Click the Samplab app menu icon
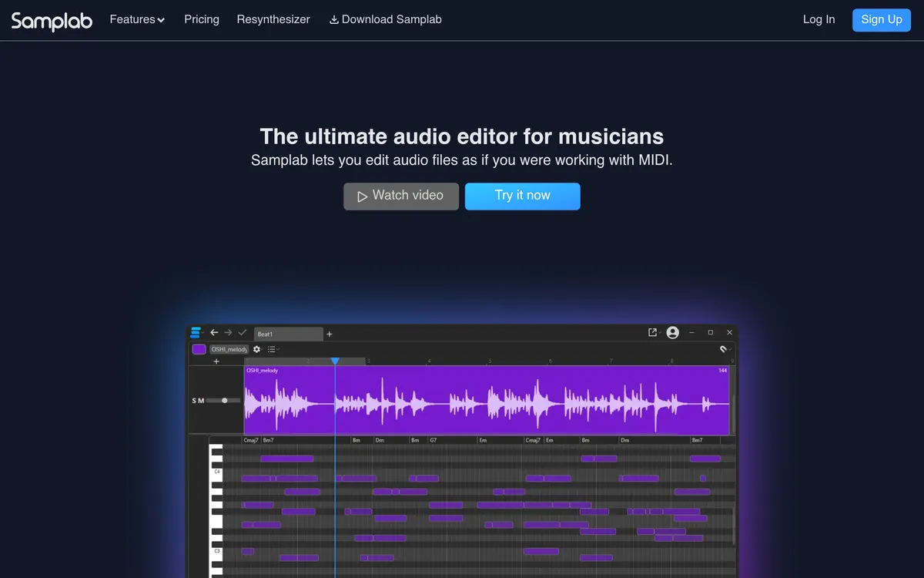924x578 pixels. (196, 333)
